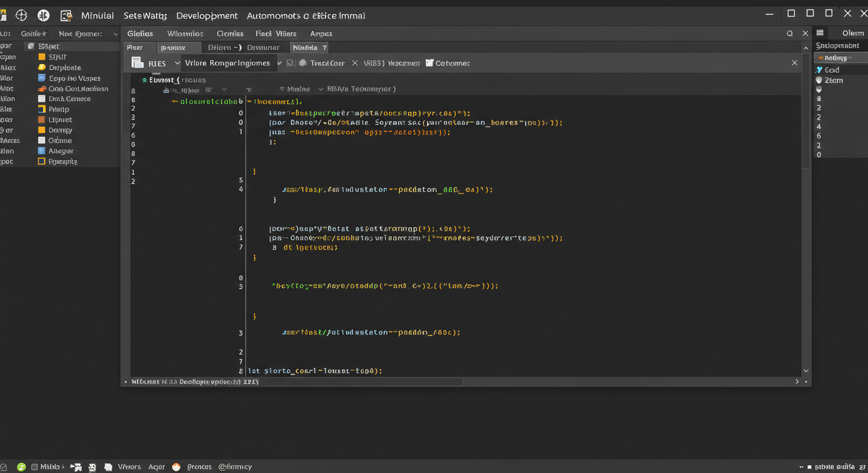Open the Development menu
The width and height of the screenshot is (868, 473).
(207, 15)
